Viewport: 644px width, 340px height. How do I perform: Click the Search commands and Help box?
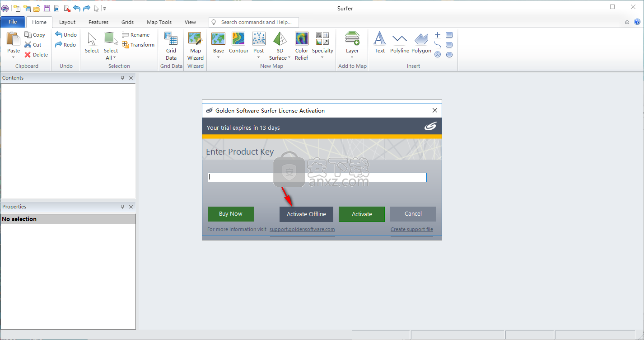click(x=254, y=22)
